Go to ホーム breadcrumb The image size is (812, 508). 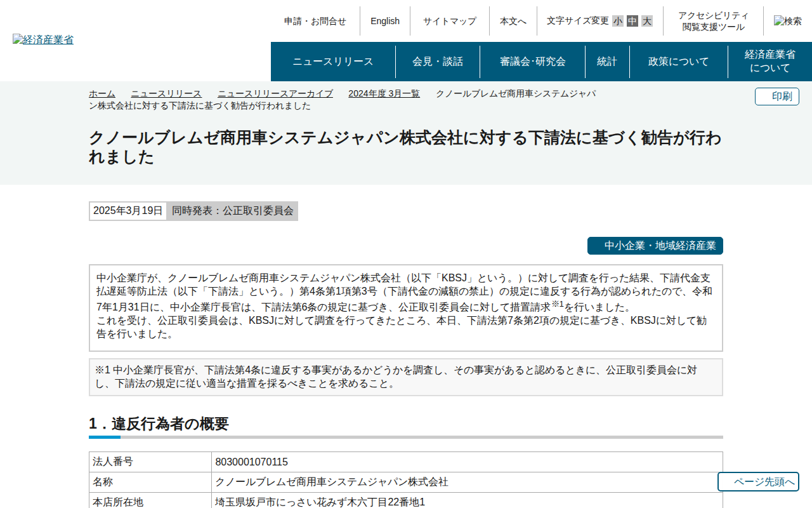[x=102, y=93]
